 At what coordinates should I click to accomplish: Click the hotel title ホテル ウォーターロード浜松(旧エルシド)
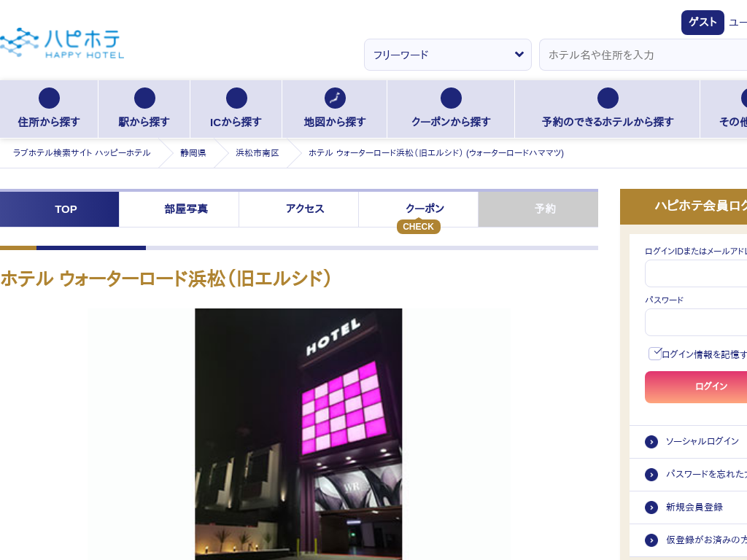166,279
